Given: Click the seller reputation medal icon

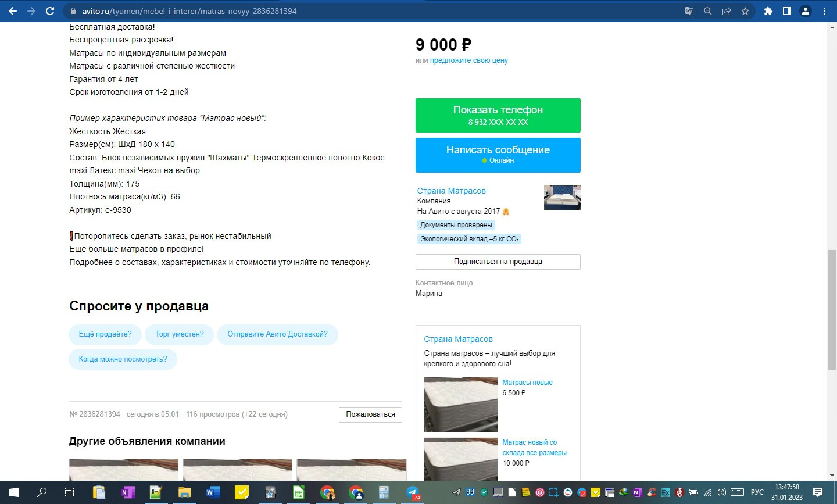Looking at the screenshot, I should [506, 212].
